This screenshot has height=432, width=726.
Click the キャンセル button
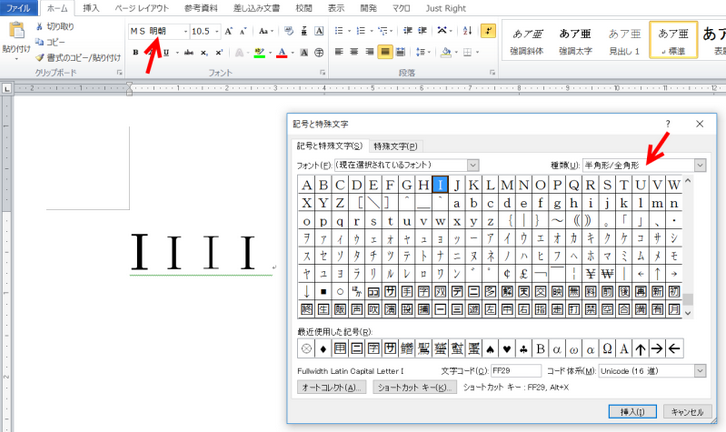click(687, 411)
